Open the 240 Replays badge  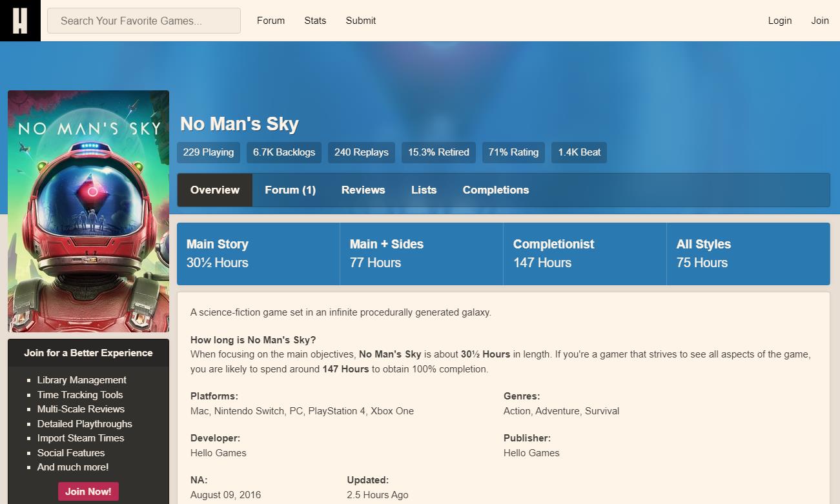click(361, 152)
